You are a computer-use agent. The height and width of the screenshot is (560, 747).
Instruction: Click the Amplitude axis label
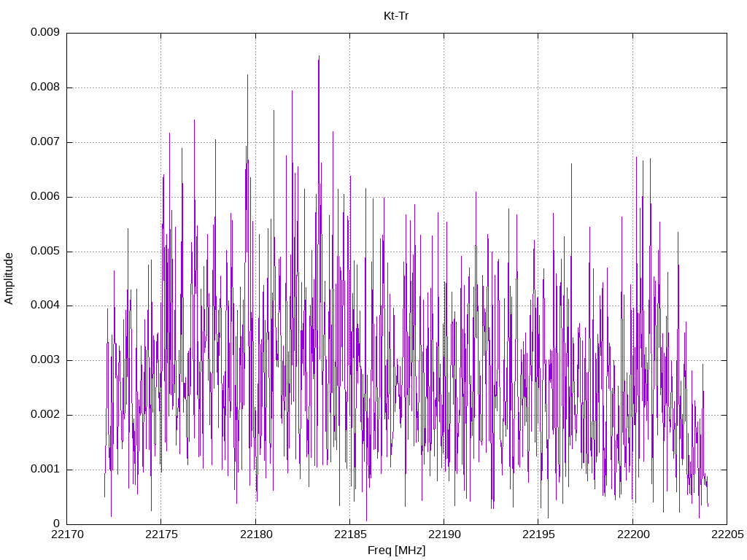pyautogui.click(x=9, y=279)
